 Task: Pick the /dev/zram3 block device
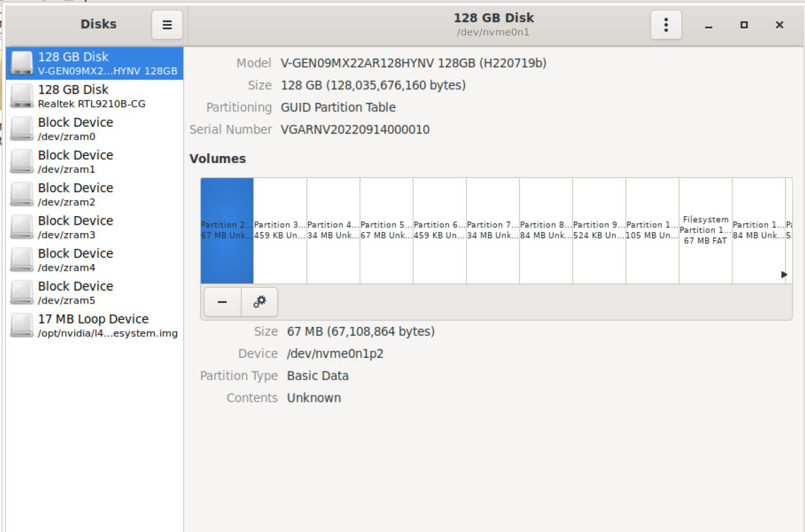[x=95, y=227]
